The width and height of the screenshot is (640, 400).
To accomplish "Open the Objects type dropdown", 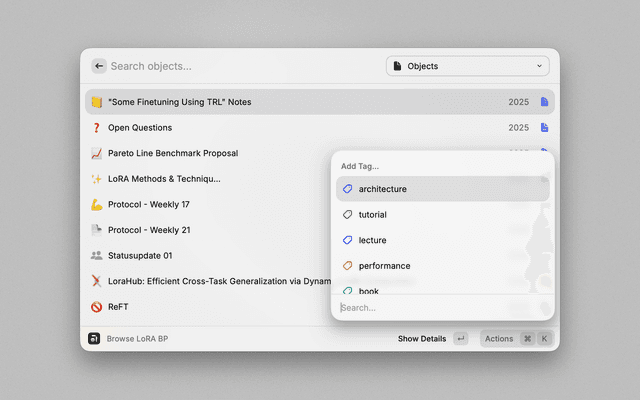I will point(467,66).
